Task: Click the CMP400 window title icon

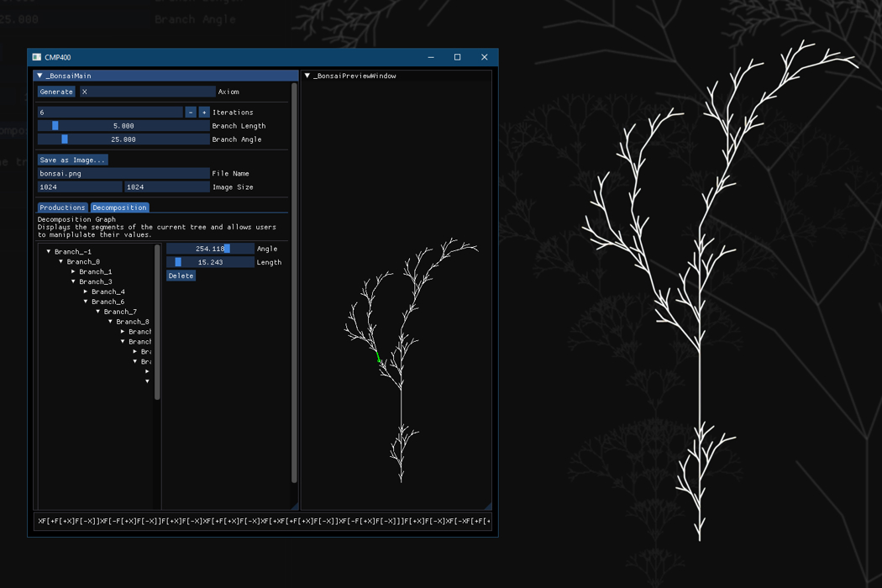Action: point(36,57)
